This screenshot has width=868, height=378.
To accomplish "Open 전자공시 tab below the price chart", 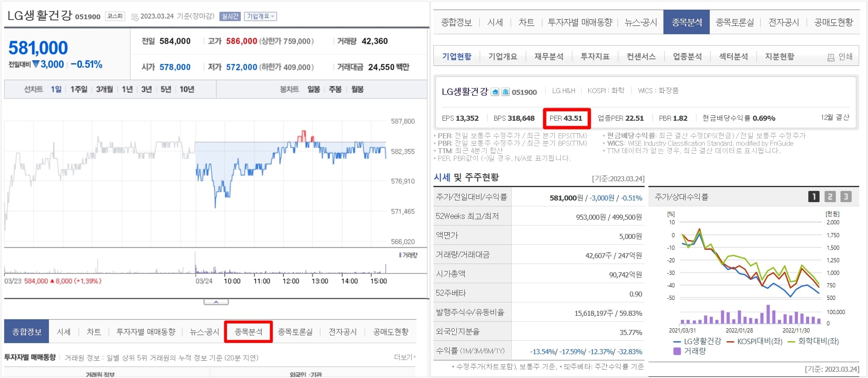I will [x=343, y=332].
